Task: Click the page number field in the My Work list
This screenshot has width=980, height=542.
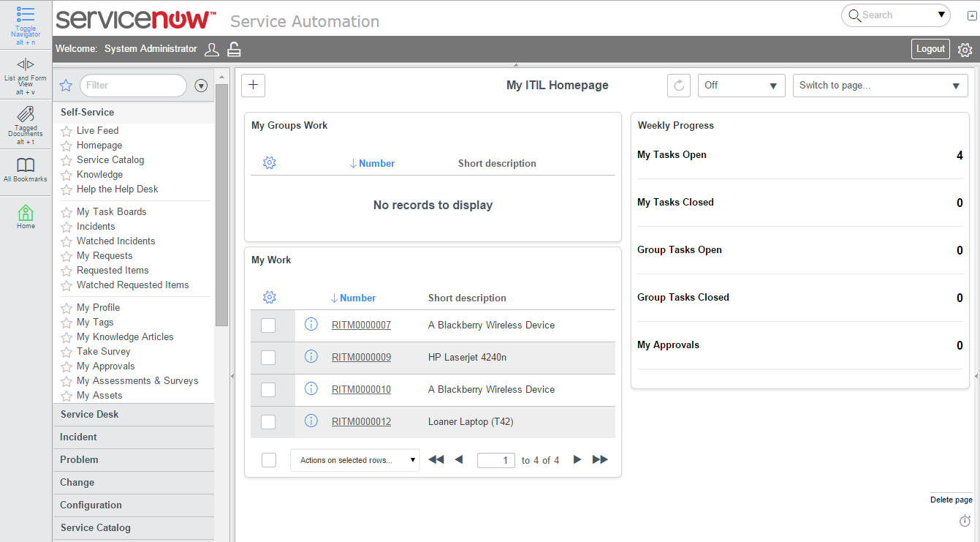Action: 496,460
